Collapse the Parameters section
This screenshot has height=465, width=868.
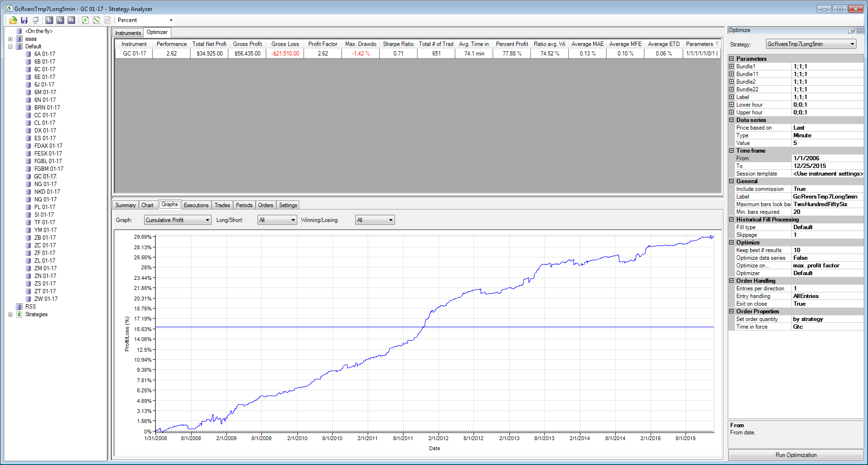(x=732, y=59)
